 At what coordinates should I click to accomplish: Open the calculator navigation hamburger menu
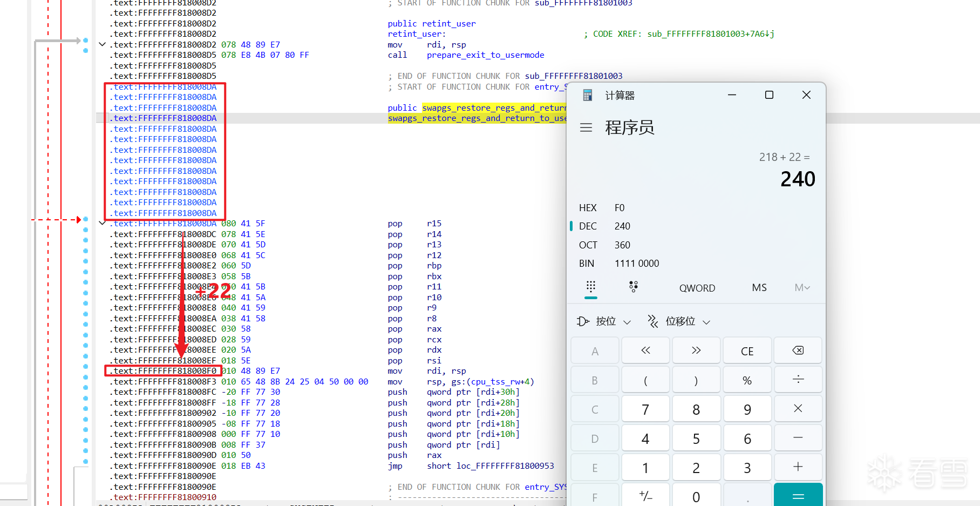click(x=586, y=127)
